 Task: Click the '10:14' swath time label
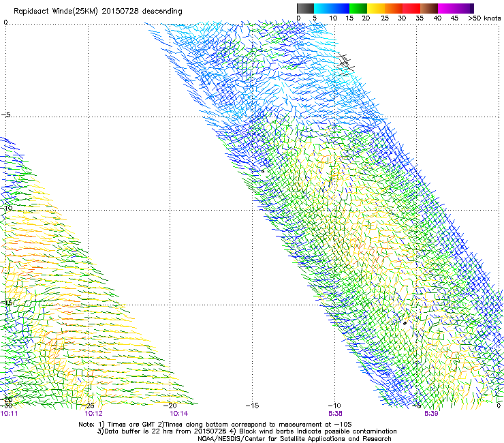click(178, 414)
